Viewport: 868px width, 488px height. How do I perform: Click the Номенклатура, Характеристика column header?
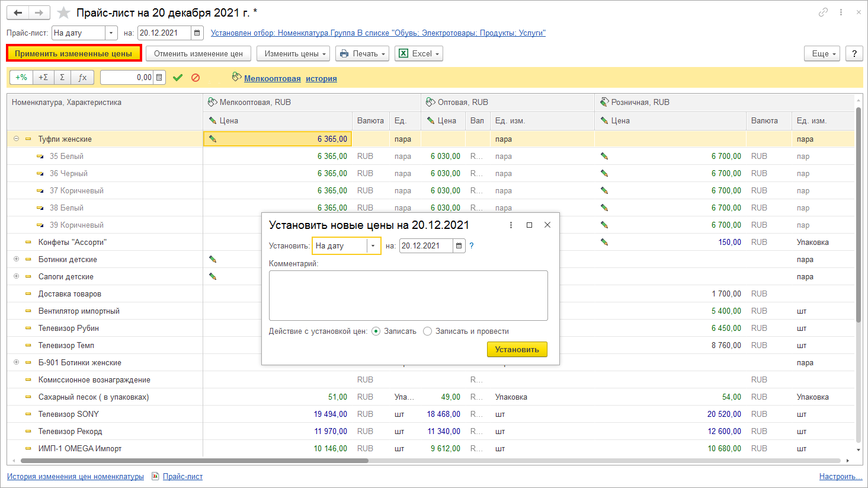pyautogui.click(x=105, y=111)
